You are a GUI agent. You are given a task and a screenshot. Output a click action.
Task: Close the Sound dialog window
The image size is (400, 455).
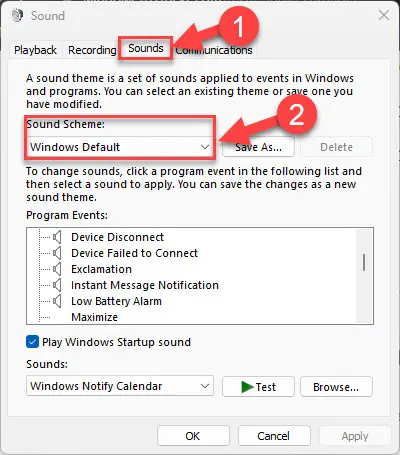[384, 15]
